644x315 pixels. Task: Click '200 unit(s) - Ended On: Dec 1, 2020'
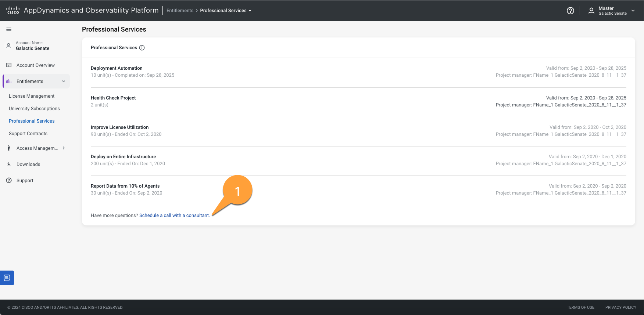click(x=128, y=163)
